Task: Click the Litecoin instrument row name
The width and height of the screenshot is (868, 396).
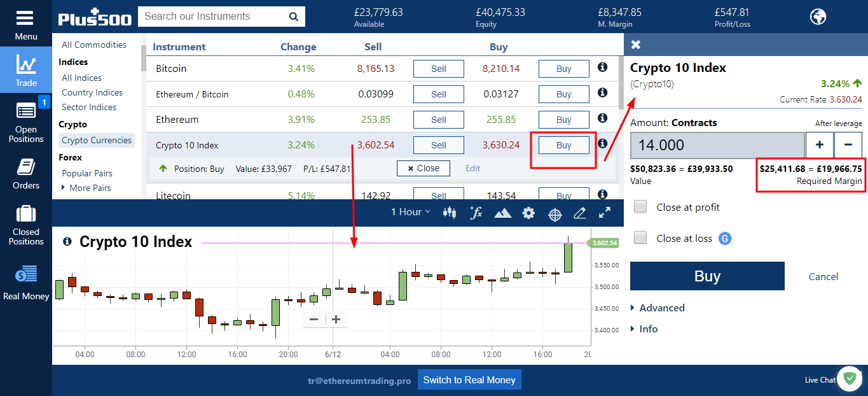Action: [173, 195]
